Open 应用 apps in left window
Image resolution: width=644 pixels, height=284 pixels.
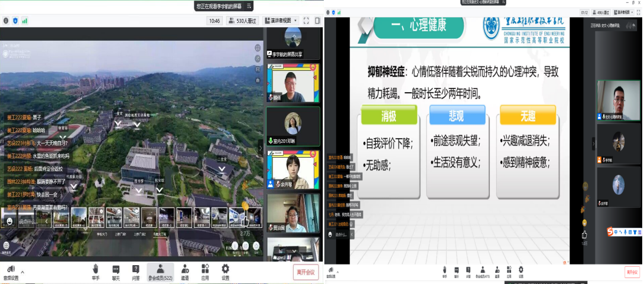point(205,272)
